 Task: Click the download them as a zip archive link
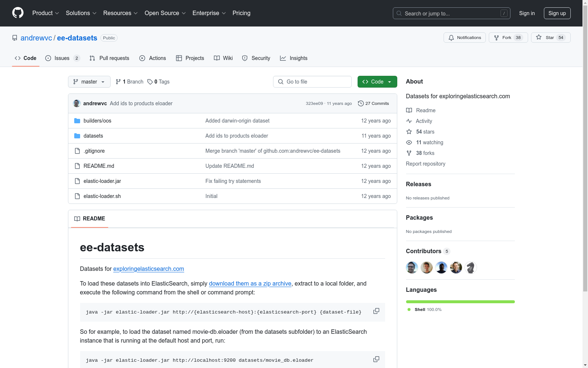[250, 283]
